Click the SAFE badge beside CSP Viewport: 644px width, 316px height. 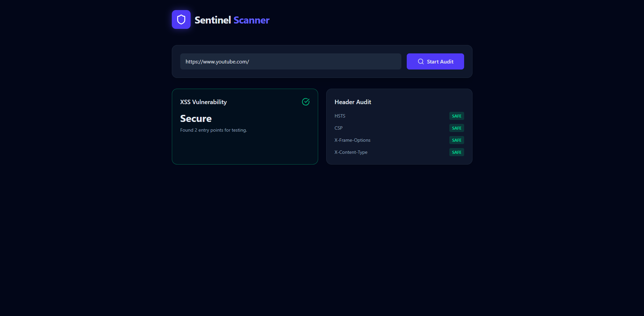click(456, 128)
